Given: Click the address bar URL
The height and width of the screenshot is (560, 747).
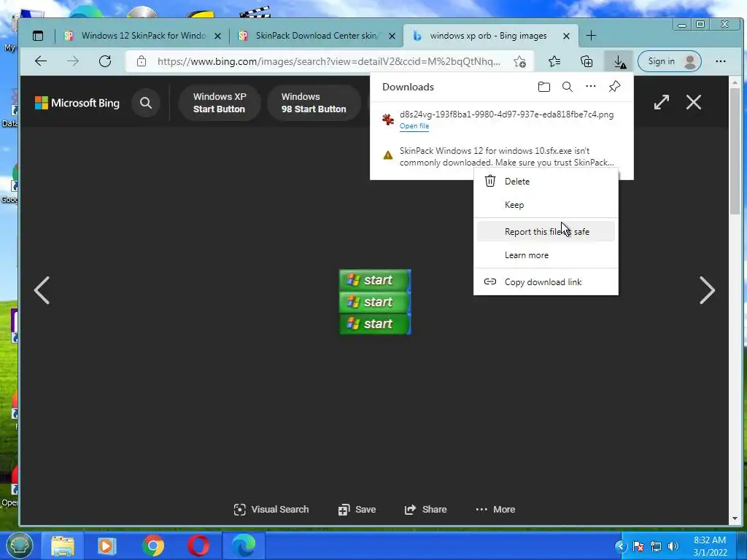Looking at the screenshot, I should (x=329, y=61).
